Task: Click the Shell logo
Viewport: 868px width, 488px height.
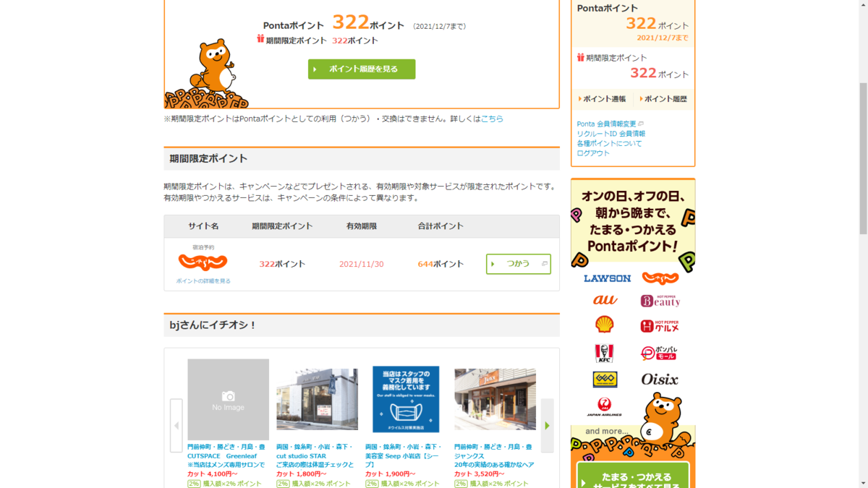Action: (x=605, y=325)
